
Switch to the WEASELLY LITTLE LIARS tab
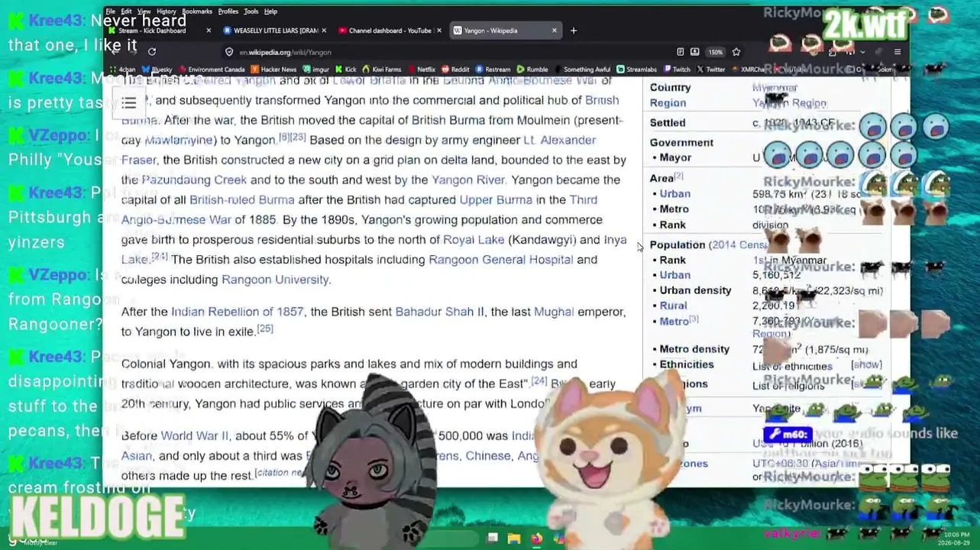pyautogui.click(x=275, y=31)
